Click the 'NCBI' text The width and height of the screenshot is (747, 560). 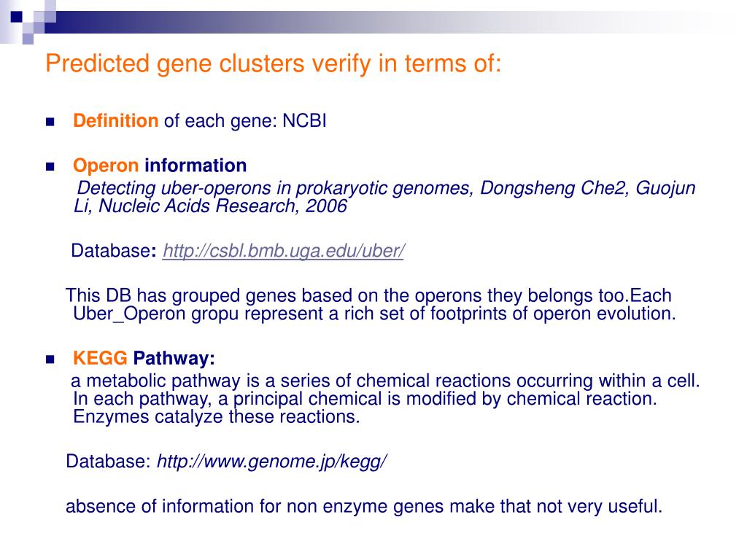[304, 121]
